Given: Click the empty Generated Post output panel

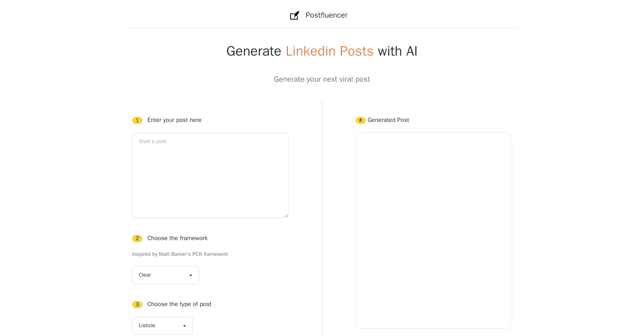Looking at the screenshot, I should pos(434,230).
